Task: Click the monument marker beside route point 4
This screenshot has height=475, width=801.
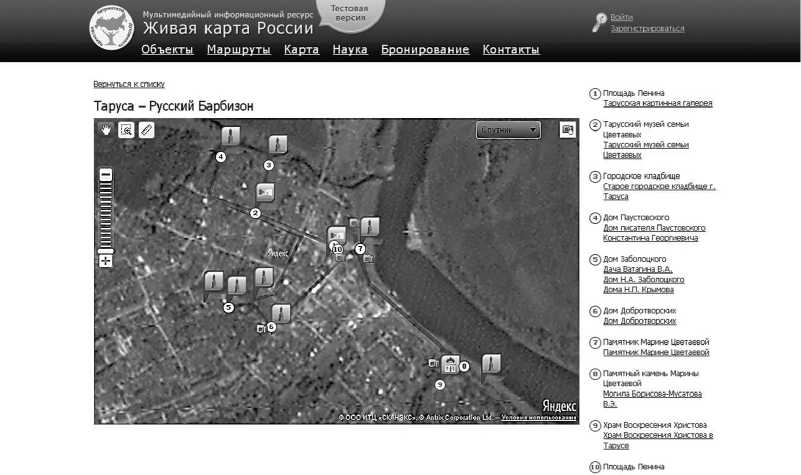Action: (x=230, y=136)
